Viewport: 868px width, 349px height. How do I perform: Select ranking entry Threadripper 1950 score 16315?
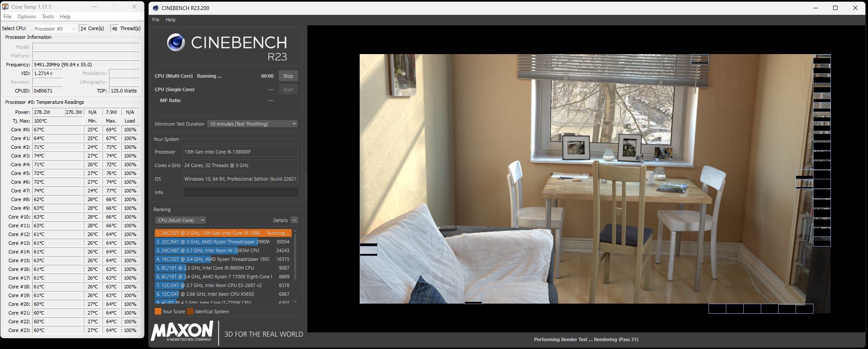[x=223, y=259]
